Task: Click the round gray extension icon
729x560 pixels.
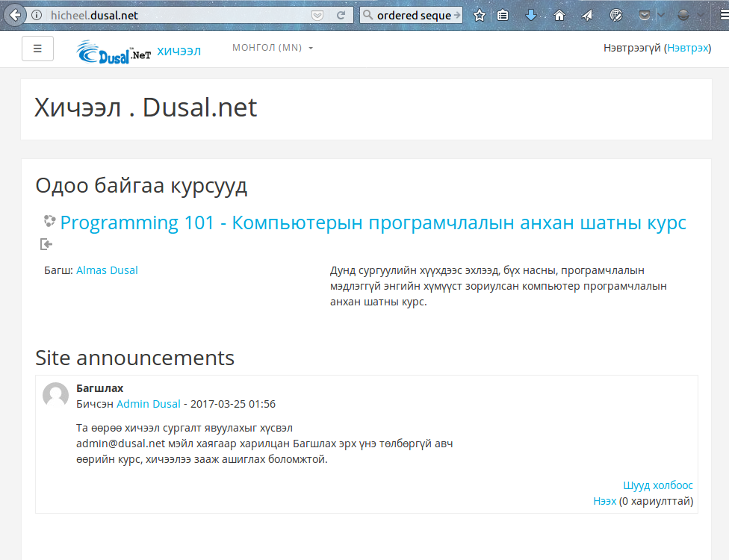Action: point(683,16)
